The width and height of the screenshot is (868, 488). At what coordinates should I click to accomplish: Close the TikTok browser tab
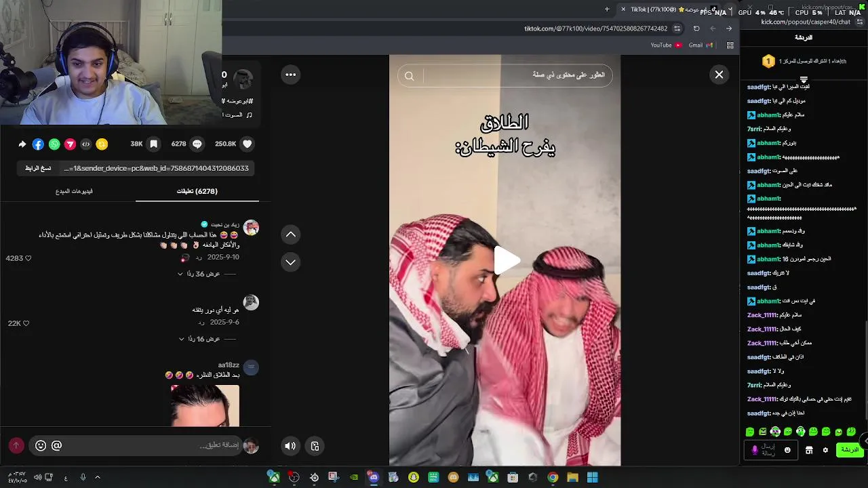(x=623, y=9)
